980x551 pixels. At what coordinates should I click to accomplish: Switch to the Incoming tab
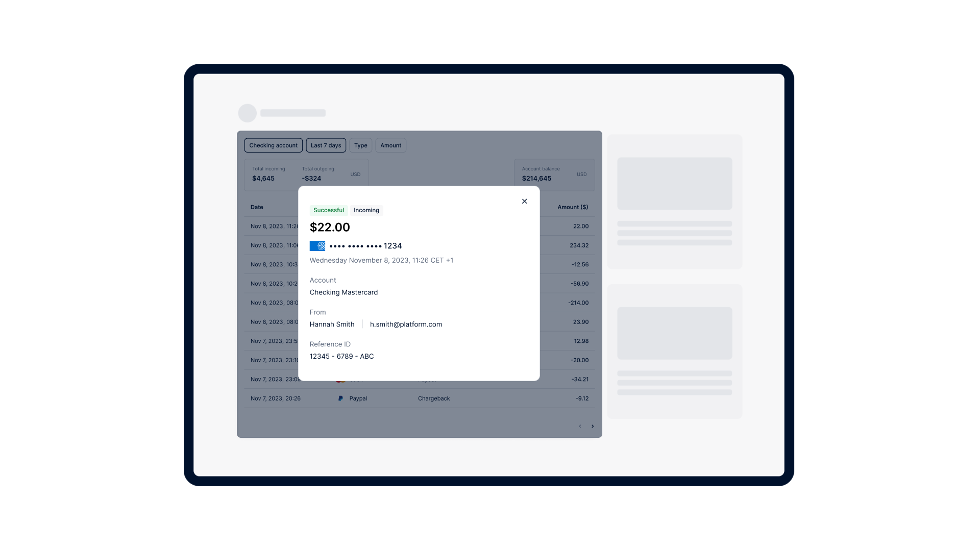(x=366, y=210)
